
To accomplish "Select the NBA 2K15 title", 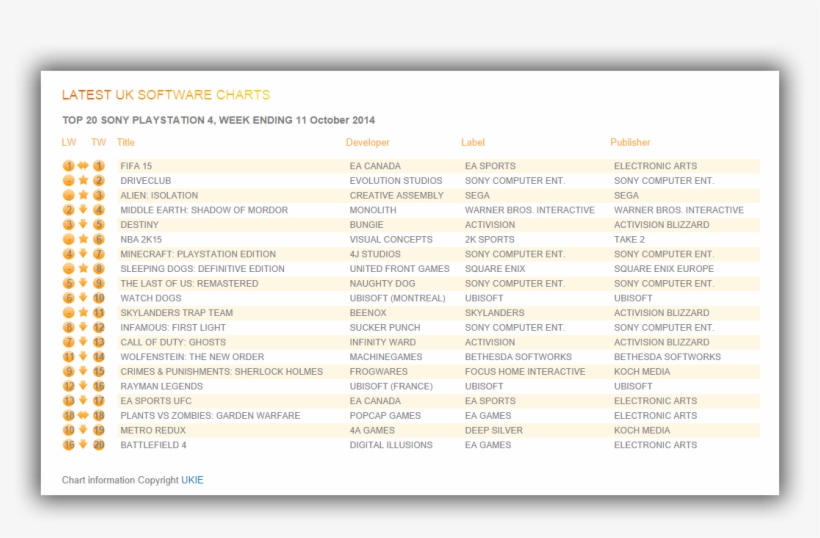I will coord(141,239).
